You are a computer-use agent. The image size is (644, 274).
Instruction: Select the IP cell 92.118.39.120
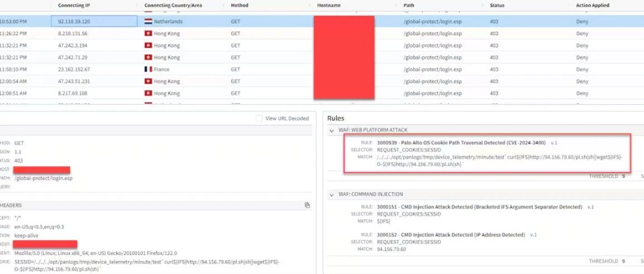tap(94, 21)
